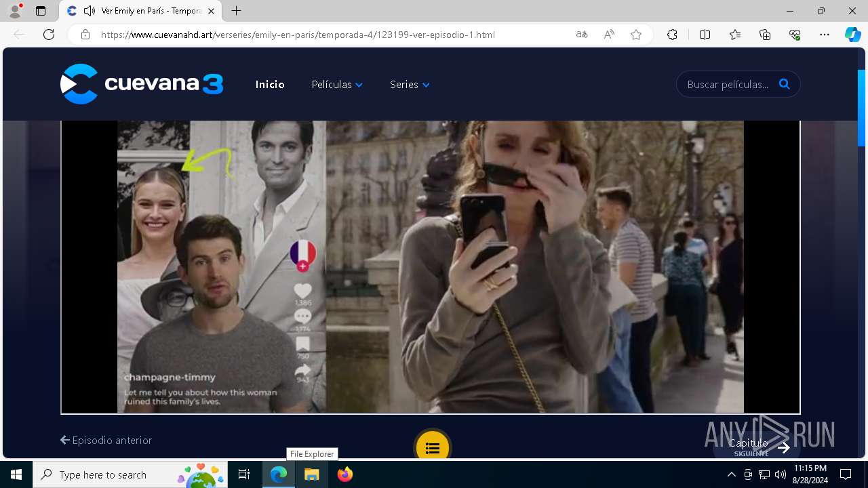Click the Cuevana 3 logo

[x=142, y=84]
